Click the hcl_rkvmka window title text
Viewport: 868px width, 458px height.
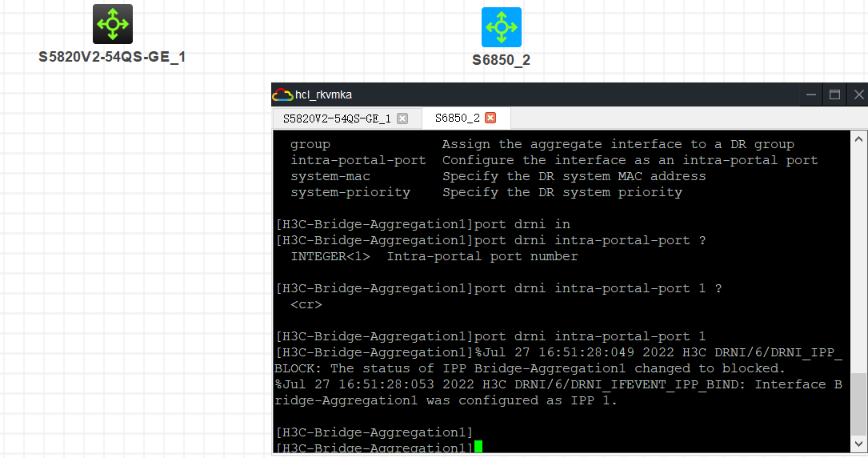pos(323,94)
